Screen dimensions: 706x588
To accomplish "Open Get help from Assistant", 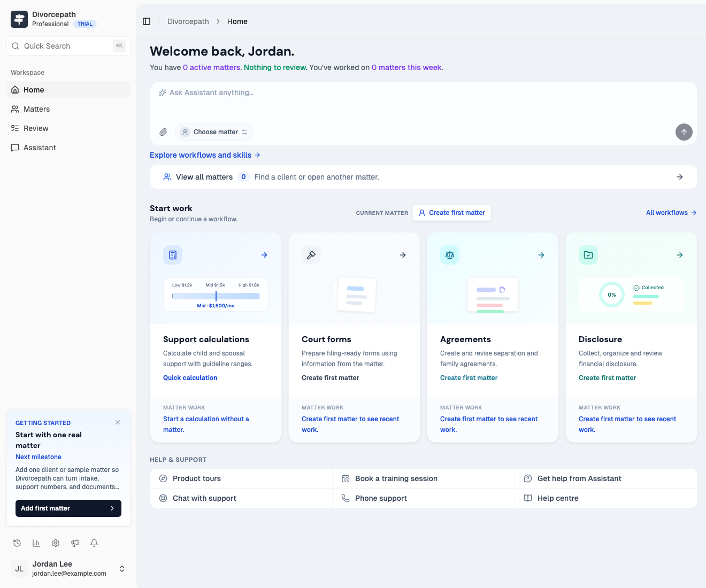I will pyautogui.click(x=606, y=478).
